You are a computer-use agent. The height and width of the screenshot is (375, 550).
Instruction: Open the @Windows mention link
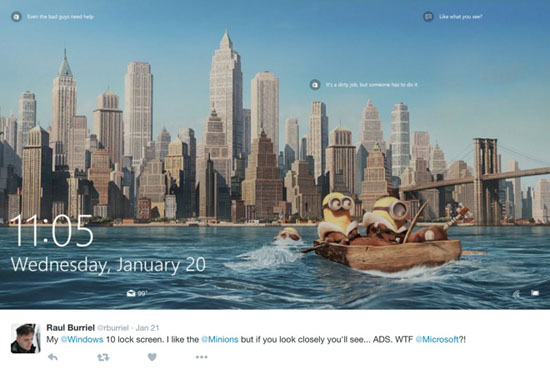tap(82, 340)
